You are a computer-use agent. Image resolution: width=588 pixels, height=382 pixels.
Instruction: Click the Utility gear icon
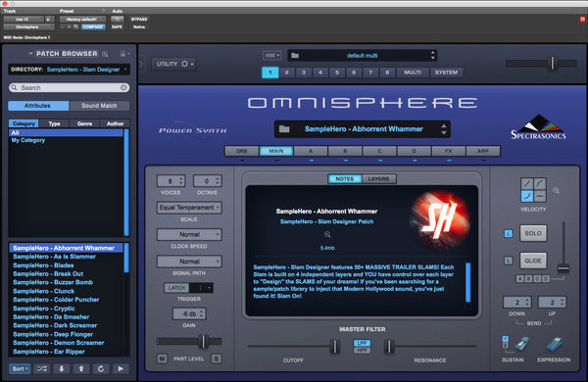tap(185, 64)
